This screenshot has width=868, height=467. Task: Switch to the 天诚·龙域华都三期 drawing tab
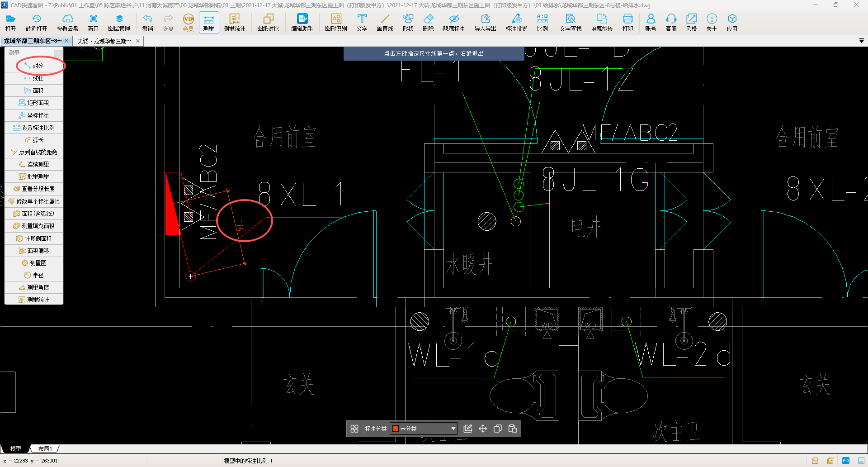(x=104, y=41)
